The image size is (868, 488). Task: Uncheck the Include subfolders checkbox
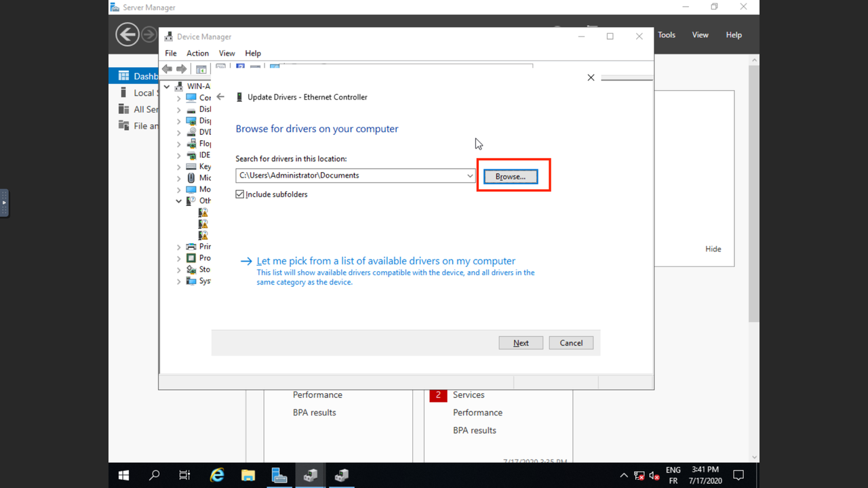tap(239, 194)
